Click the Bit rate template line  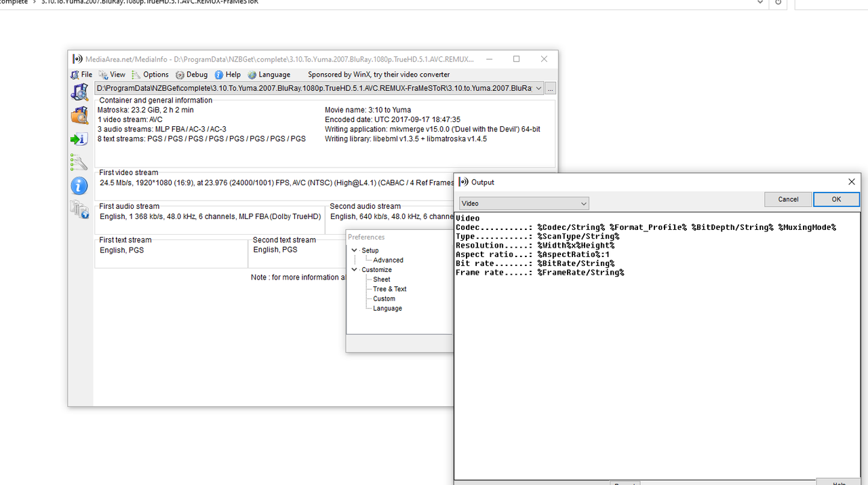(535, 263)
